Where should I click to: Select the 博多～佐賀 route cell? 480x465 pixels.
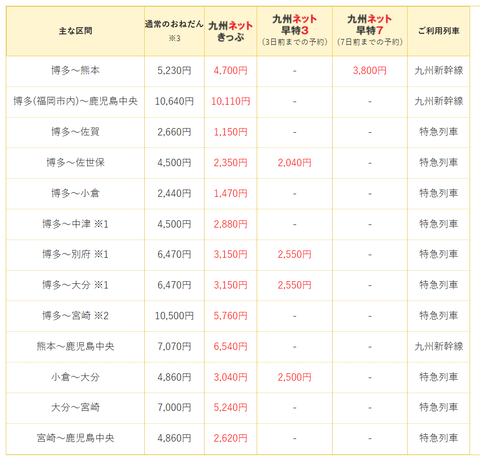pos(75,132)
